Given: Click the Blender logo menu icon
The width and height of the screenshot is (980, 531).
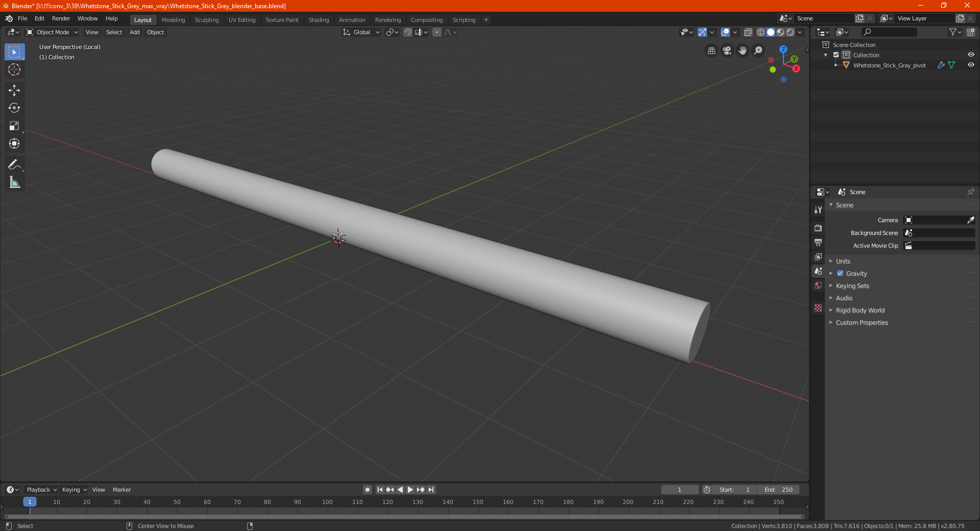Looking at the screenshot, I should [9, 18].
